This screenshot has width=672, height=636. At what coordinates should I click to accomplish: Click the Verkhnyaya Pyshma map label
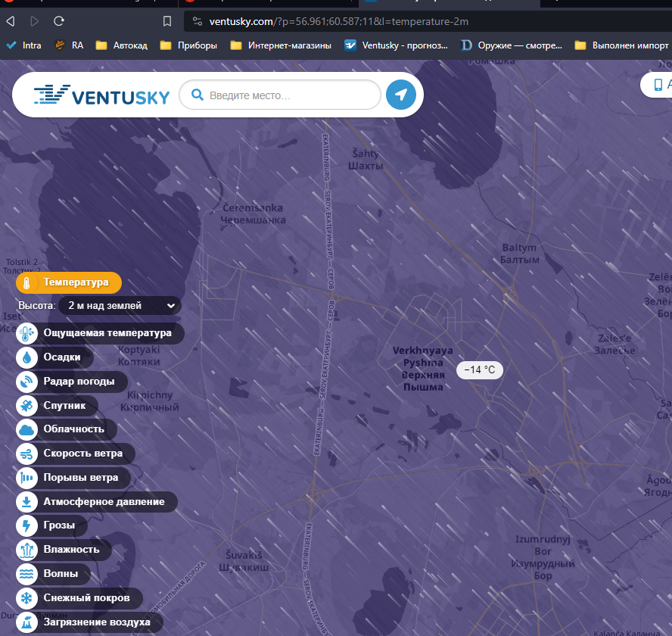[422, 369]
